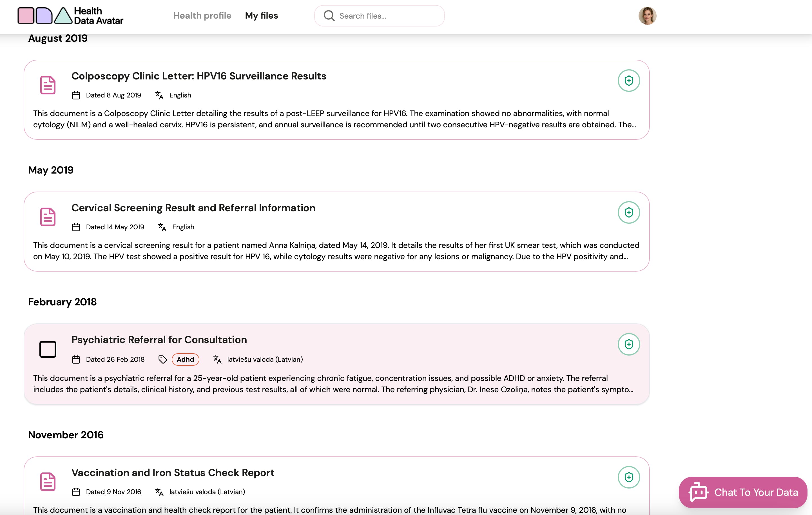812x515 pixels.
Task: Open Cervical Screening Result and Referral Information
Action: pyautogui.click(x=193, y=208)
